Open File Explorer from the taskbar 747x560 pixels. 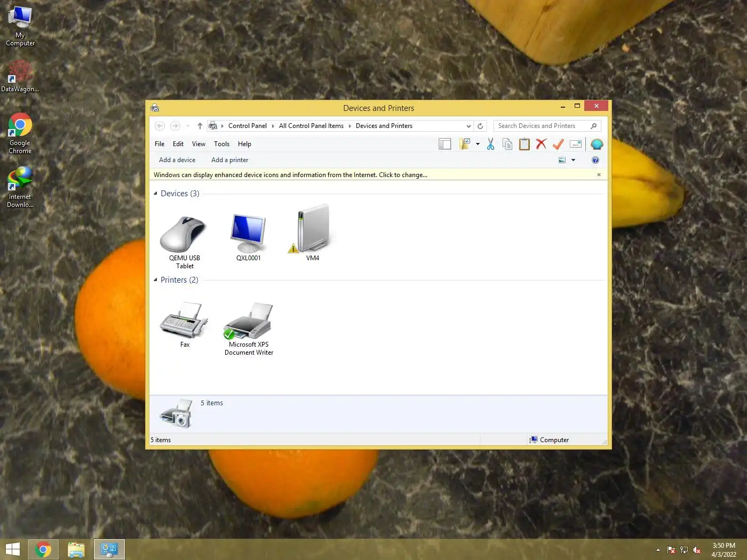(x=76, y=549)
